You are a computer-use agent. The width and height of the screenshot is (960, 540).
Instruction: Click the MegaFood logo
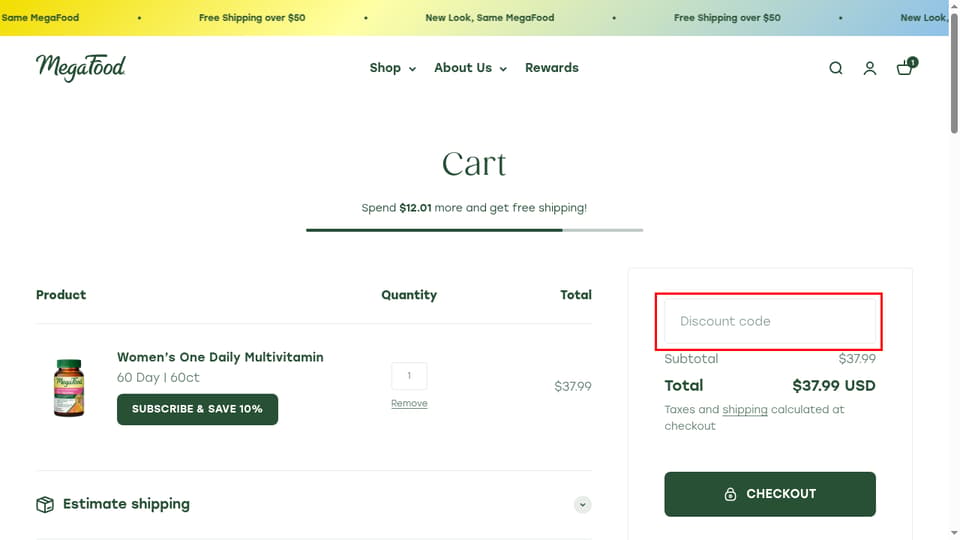click(80, 67)
